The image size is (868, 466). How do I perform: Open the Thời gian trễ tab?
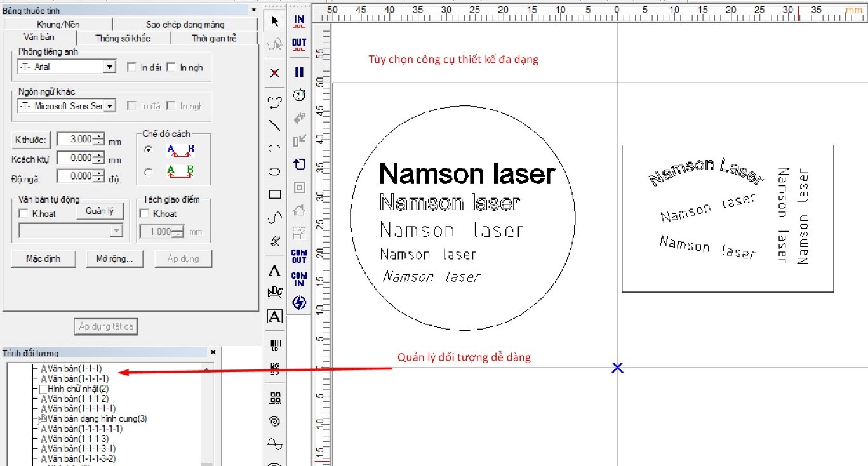pyautogui.click(x=214, y=38)
